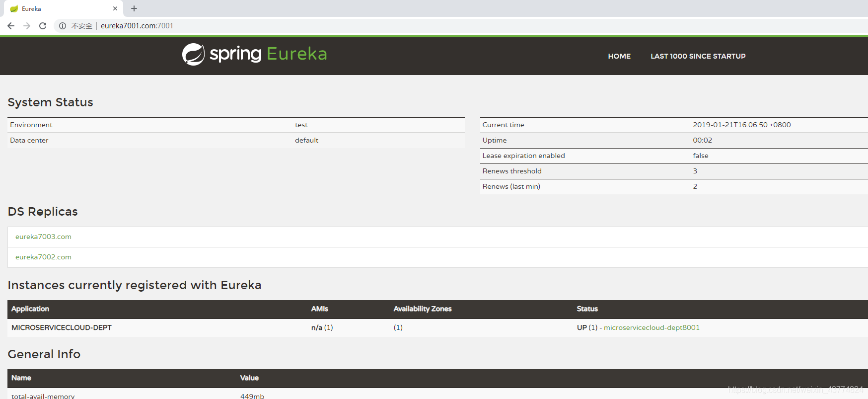Click the browser forward arrow

tap(27, 26)
